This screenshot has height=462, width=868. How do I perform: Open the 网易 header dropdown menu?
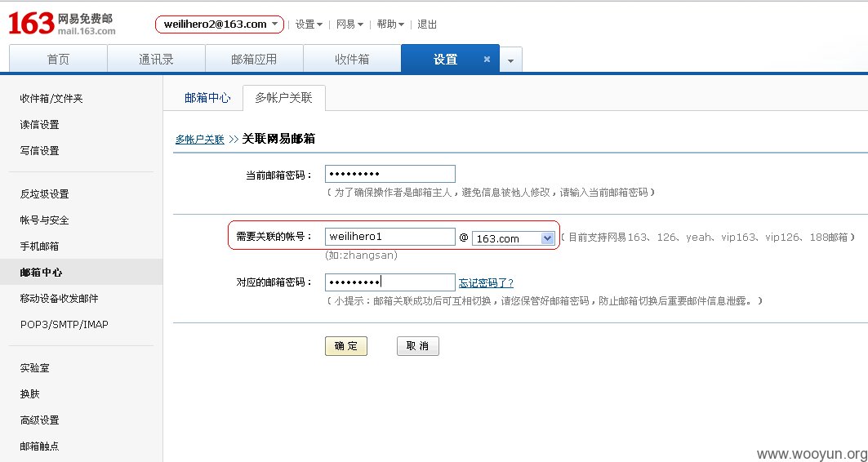click(x=349, y=24)
